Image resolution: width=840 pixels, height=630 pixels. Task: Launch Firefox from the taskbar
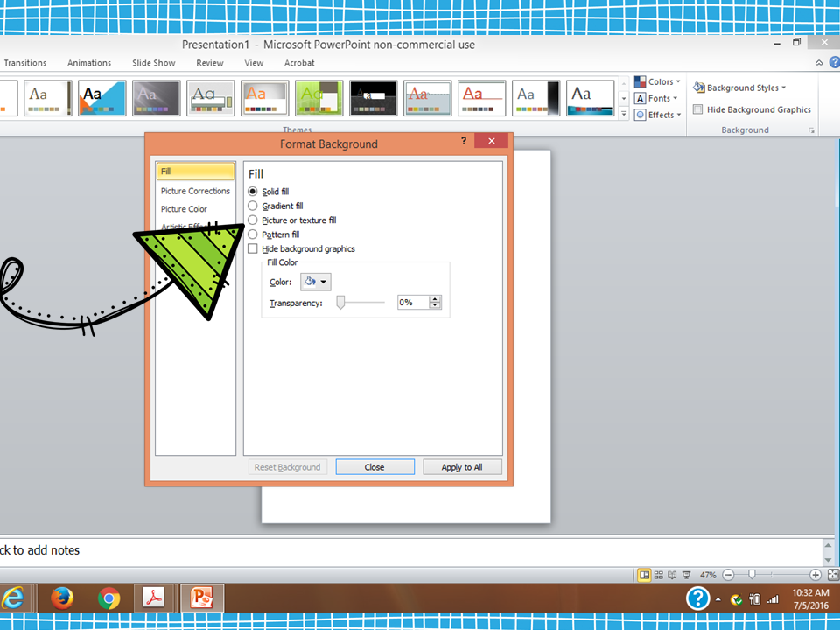(62, 598)
